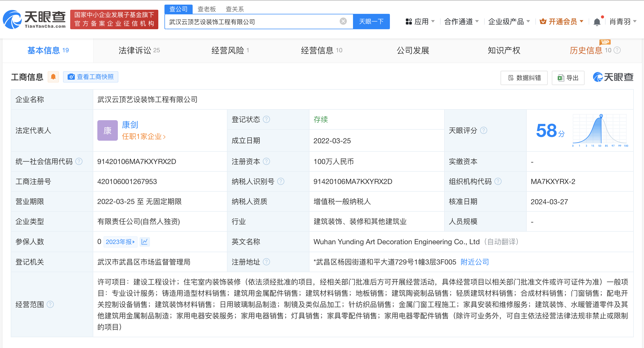
Task: Select the 查老板 search tab
Action: click(206, 9)
